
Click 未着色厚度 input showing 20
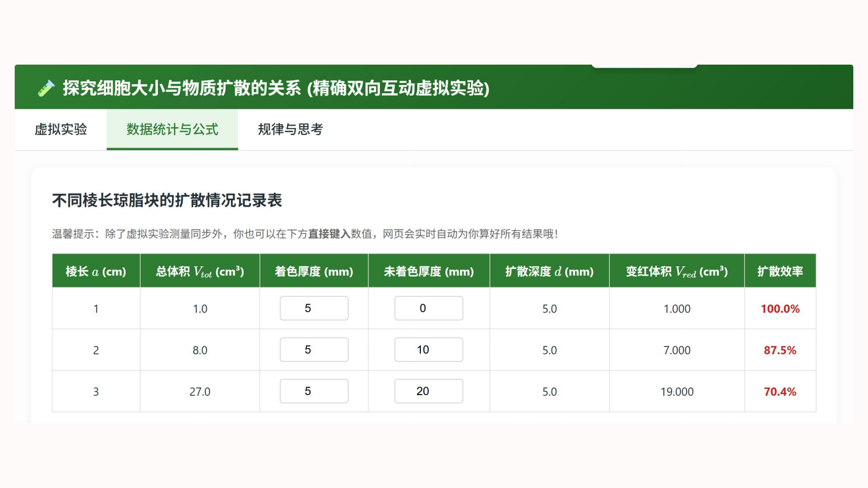click(429, 391)
